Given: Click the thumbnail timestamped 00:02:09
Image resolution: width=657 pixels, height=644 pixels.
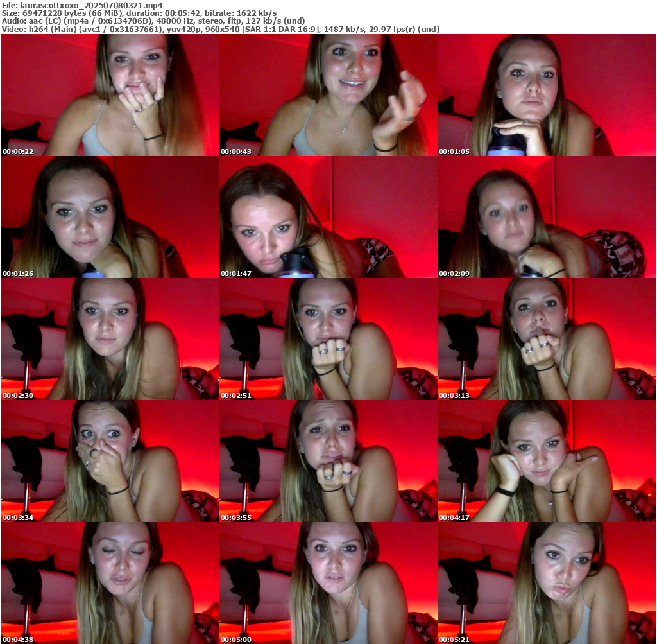Looking at the screenshot, I should 547,217.
